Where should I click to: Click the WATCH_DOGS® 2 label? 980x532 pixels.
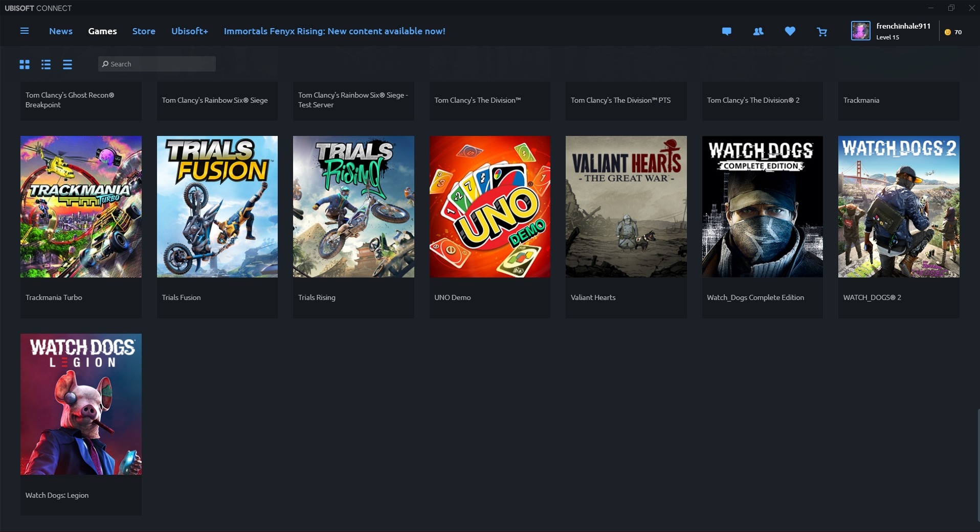pyautogui.click(x=872, y=297)
